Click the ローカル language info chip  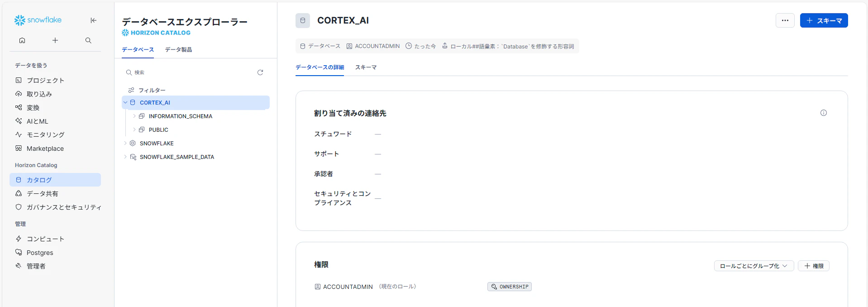(x=508, y=46)
